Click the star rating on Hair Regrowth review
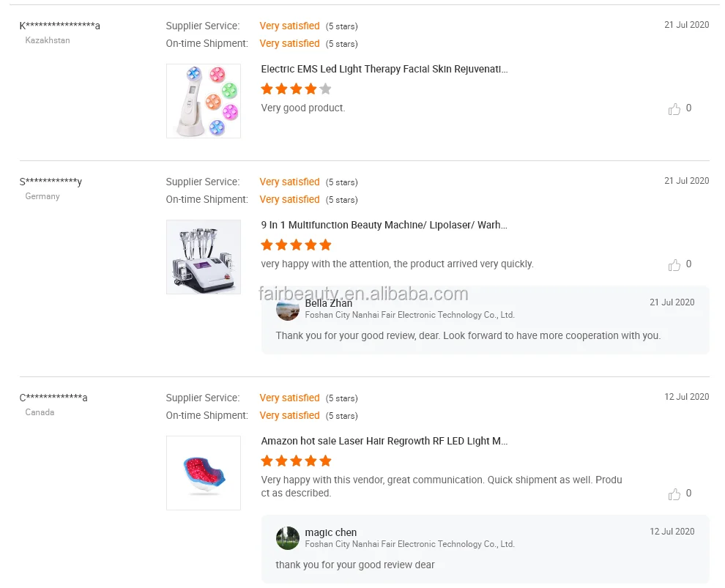The width and height of the screenshot is (725, 588). tap(296, 461)
